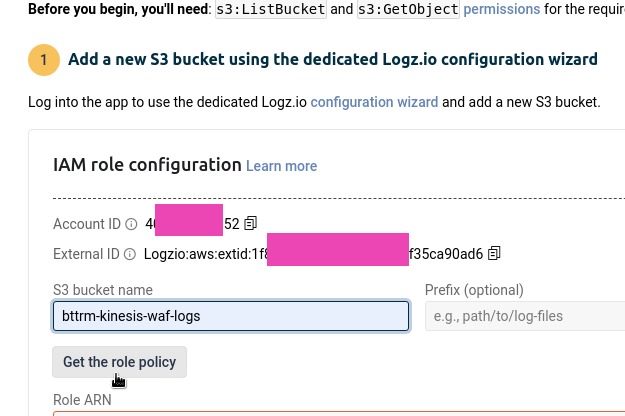Copy the Account ID to clipboard
This screenshot has width=625, height=416.
click(x=250, y=224)
